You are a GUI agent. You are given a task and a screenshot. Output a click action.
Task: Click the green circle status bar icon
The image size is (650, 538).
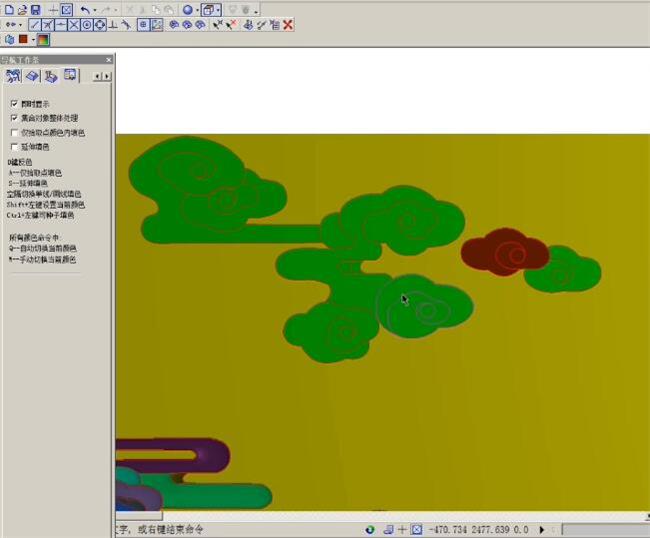tap(370, 529)
